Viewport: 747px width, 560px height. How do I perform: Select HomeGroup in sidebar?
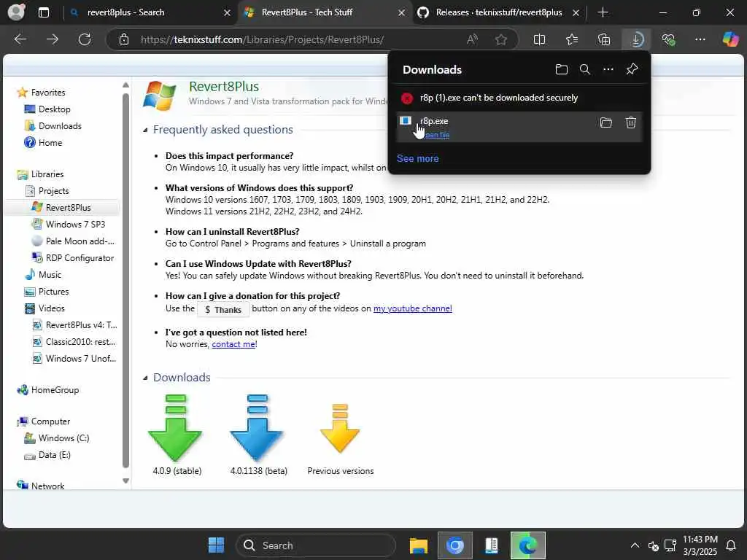point(55,390)
